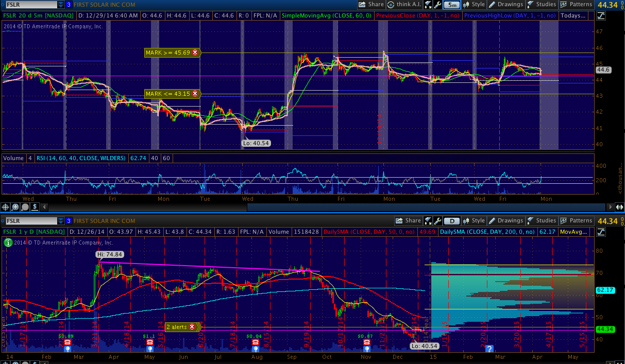Remove the MARK >= 45.69 alert

[x=195, y=53]
